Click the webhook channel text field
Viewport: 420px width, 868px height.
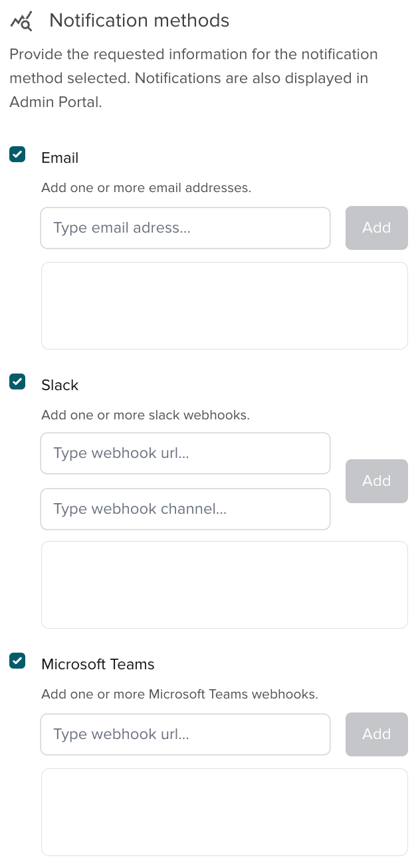point(185,508)
